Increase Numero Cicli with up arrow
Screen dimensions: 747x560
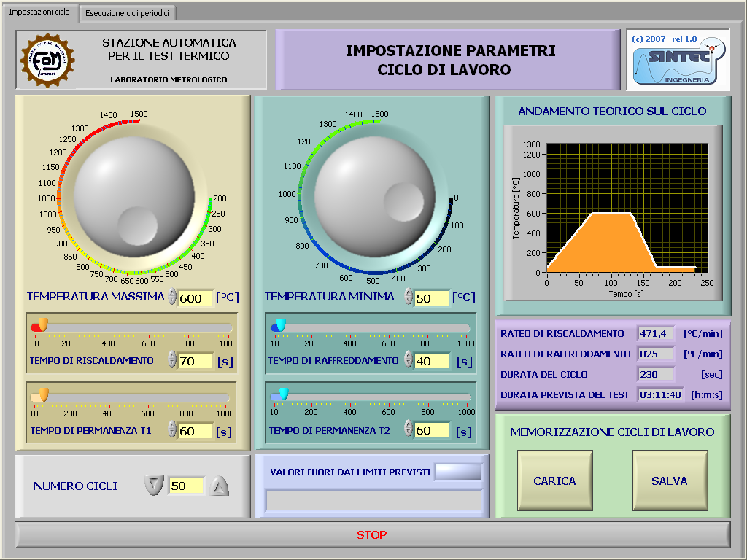[x=219, y=485]
